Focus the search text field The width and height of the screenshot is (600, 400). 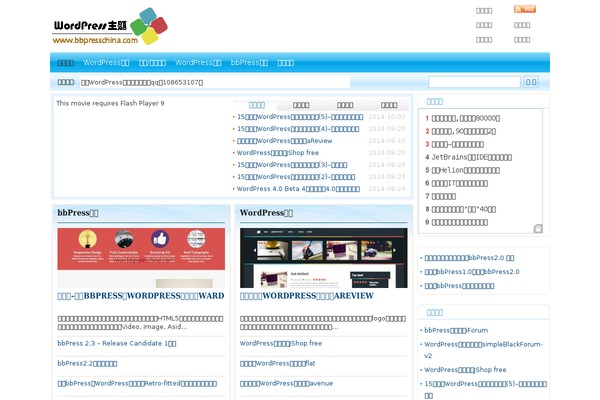pos(474,82)
